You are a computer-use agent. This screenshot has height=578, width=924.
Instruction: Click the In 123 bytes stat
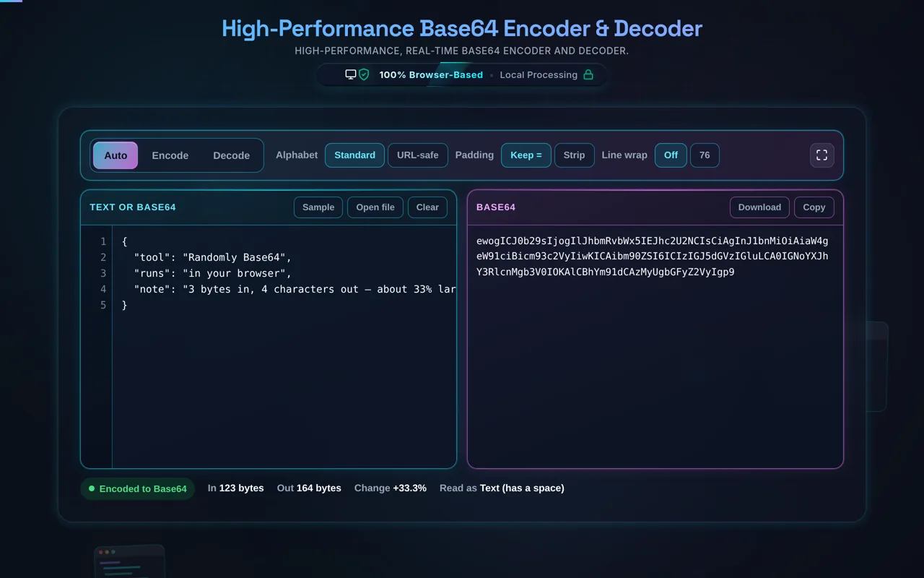236,488
